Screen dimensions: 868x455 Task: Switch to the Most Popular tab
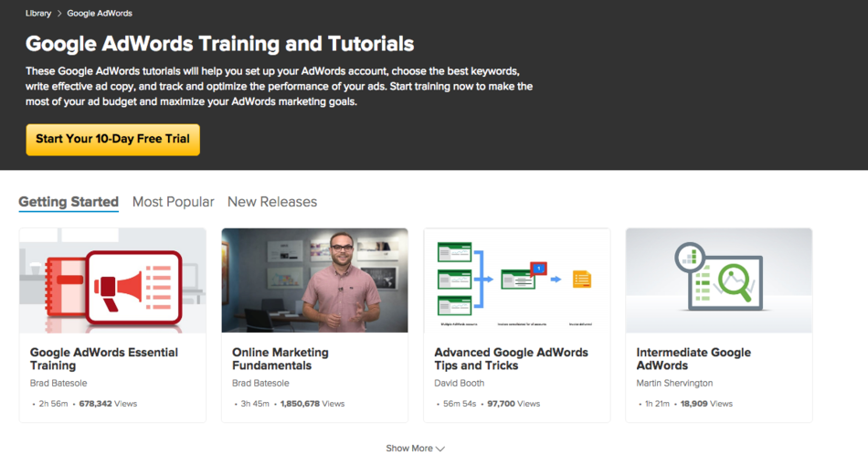coord(173,202)
